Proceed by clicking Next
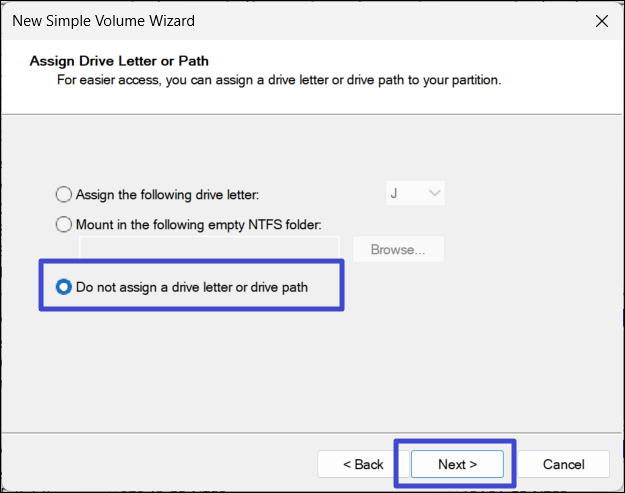Screen dimensions: 625x493 click(x=457, y=464)
